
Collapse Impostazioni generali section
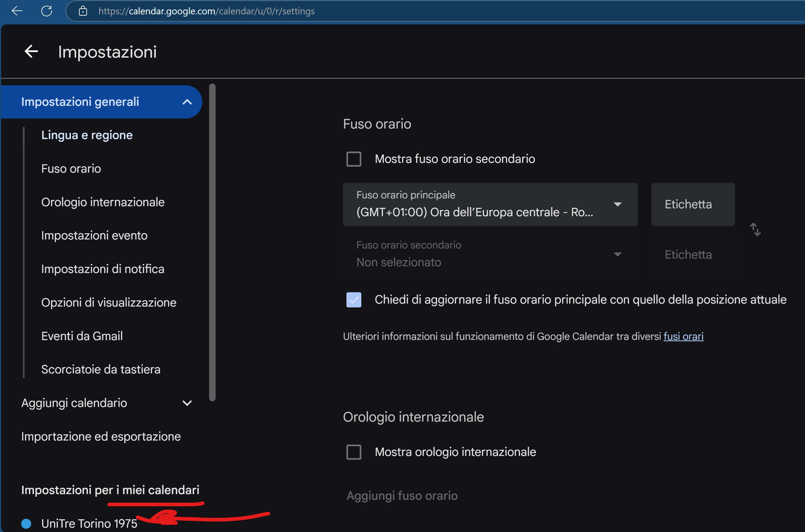coord(187,102)
